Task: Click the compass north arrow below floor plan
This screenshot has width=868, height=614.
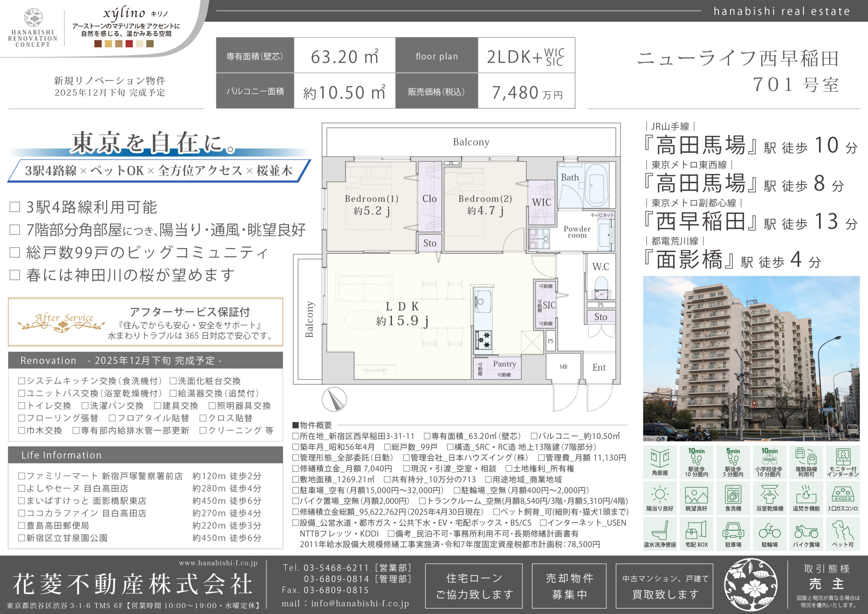Action: coord(334,399)
